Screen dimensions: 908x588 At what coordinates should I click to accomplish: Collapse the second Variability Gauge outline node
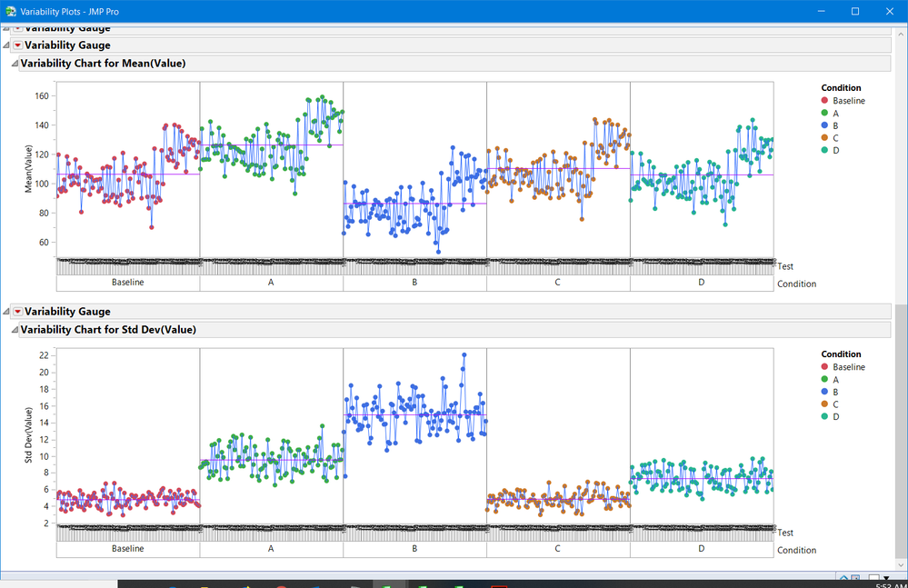click(x=7, y=45)
